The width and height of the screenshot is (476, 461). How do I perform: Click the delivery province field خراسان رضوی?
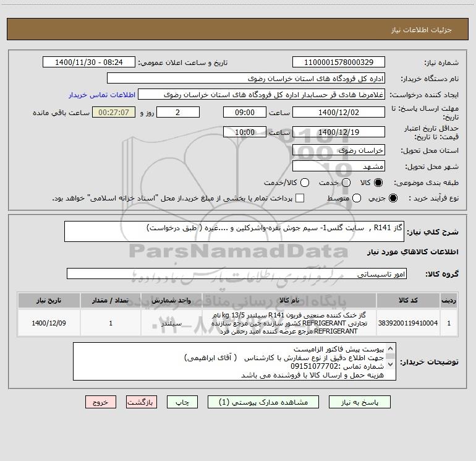(x=339, y=150)
